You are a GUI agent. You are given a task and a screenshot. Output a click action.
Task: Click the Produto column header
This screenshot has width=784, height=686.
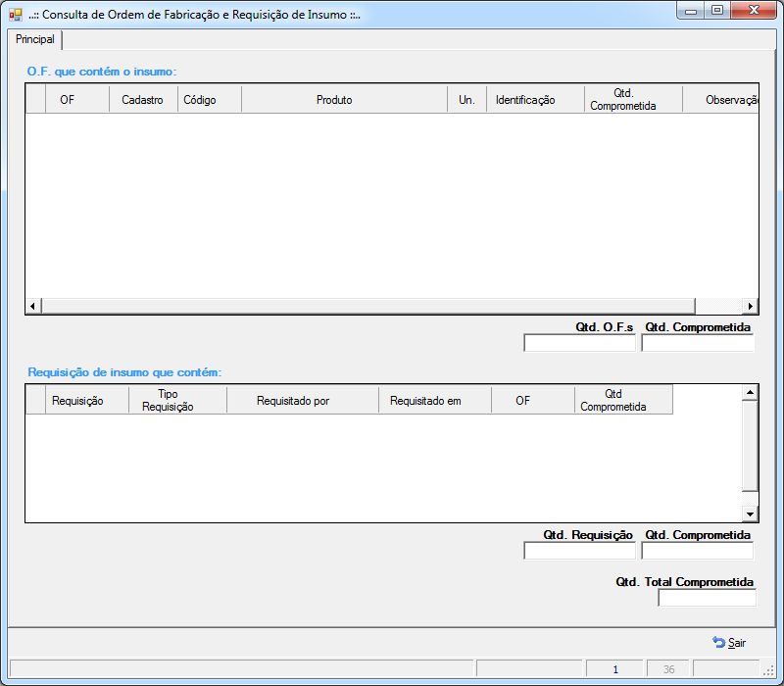344,100
